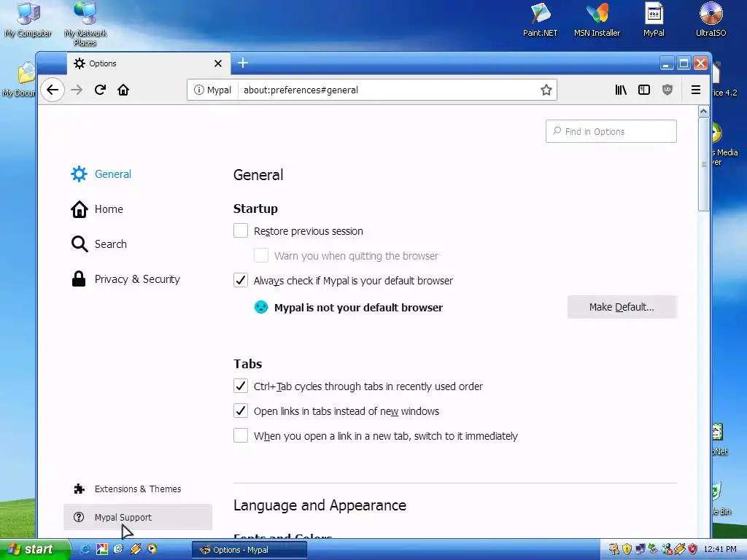This screenshot has width=747, height=560.
Task: Enable switch to new tab immediately checkbox
Action: (241, 436)
